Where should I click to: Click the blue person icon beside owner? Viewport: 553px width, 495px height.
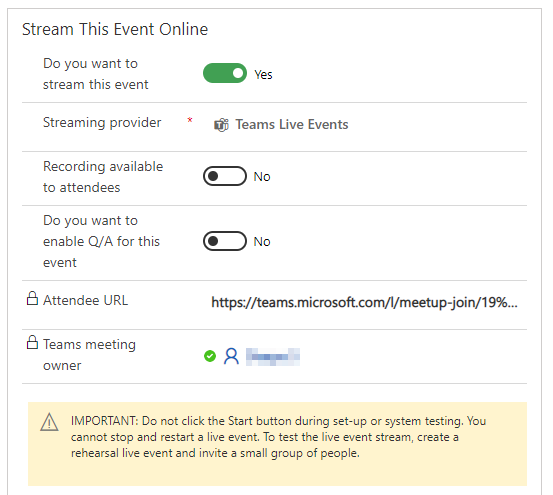tap(231, 356)
